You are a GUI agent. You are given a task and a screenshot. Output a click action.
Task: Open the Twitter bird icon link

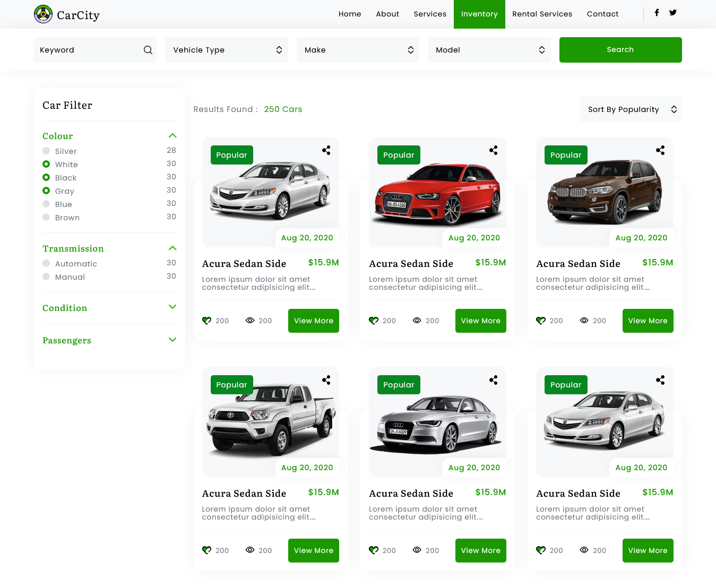[x=673, y=13]
